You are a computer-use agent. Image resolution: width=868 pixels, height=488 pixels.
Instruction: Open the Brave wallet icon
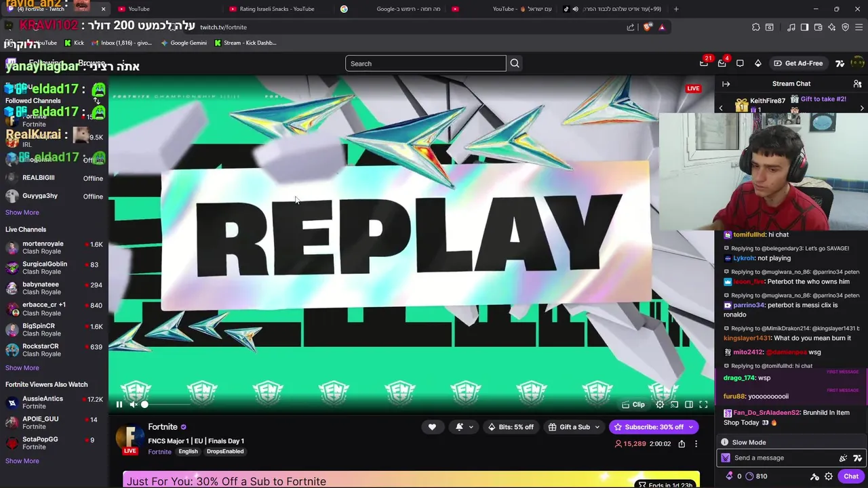pyautogui.click(x=818, y=27)
